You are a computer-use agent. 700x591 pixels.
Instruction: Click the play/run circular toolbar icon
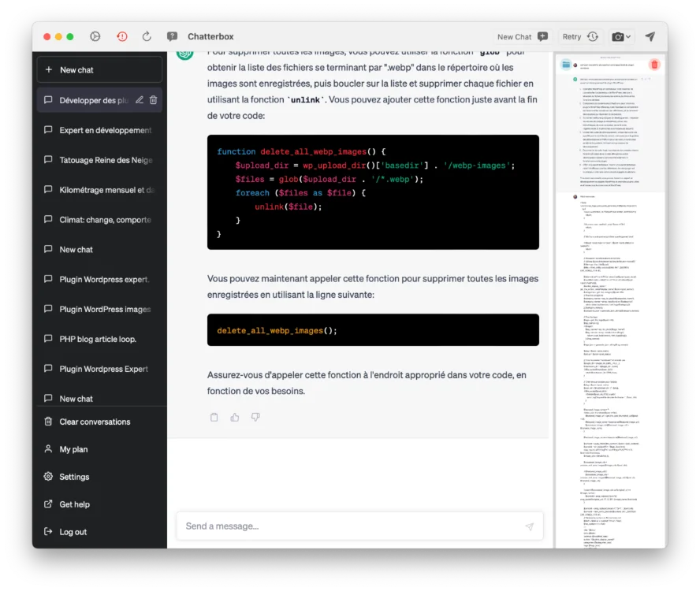click(95, 36)
